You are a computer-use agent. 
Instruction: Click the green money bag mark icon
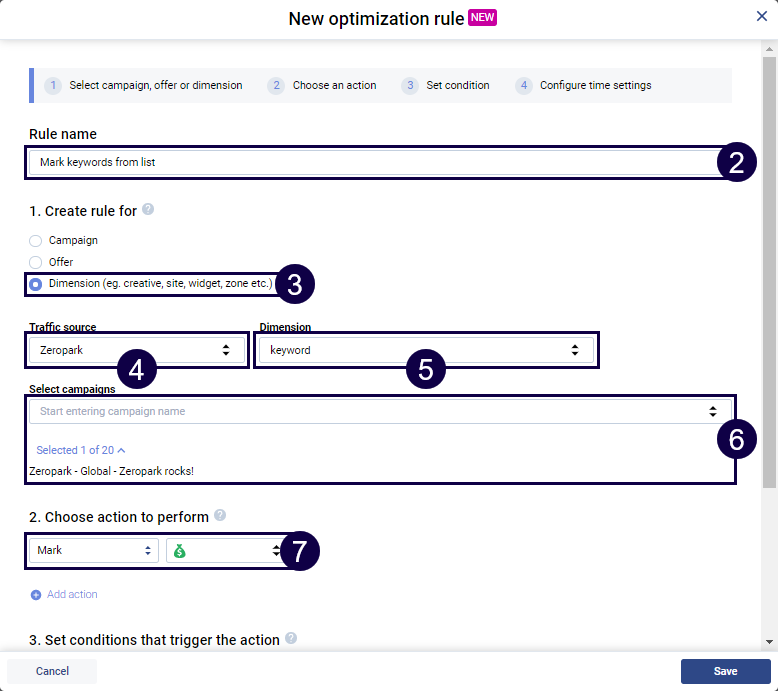tap(181, 550)
